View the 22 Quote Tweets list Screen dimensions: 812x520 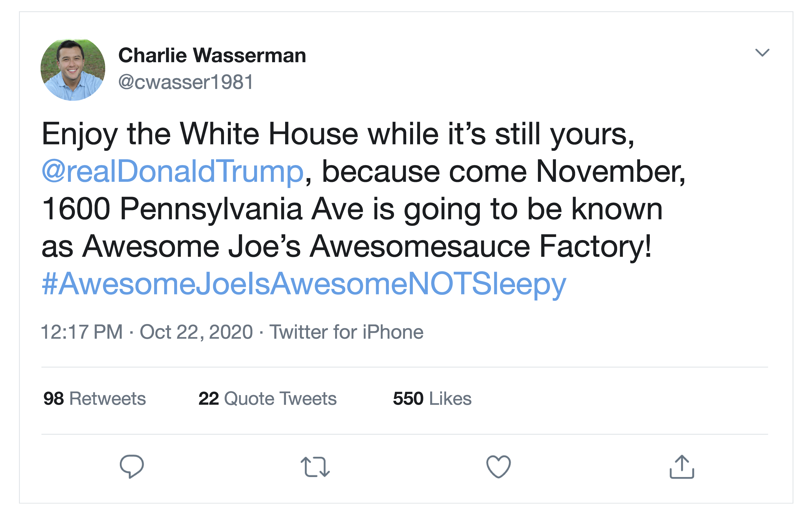(x=267, y=399)
